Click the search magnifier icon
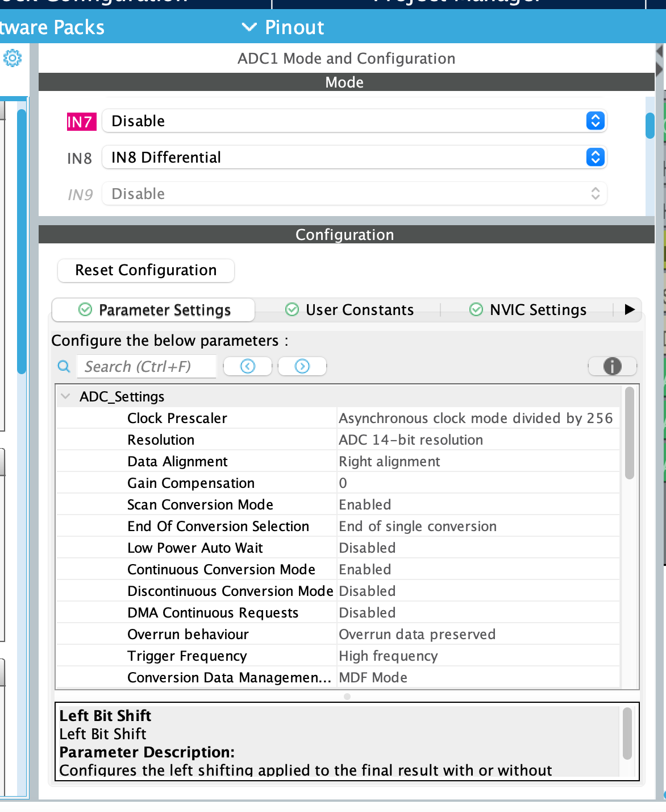 click(63, 366)
